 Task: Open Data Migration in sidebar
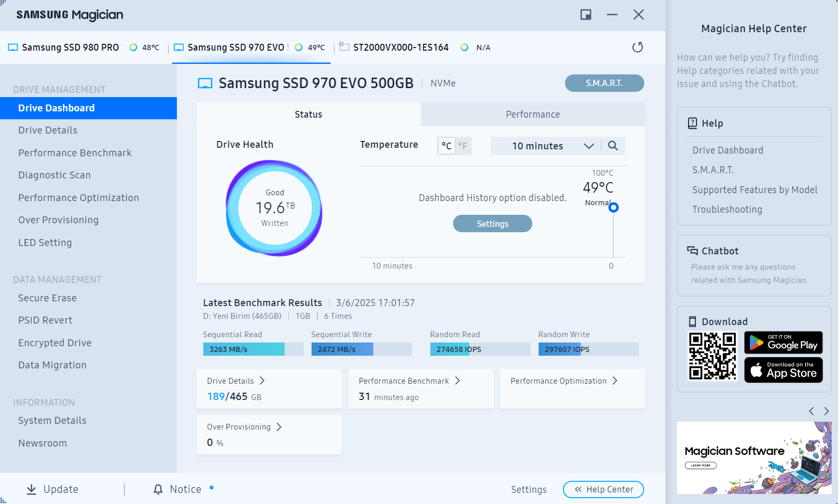tap(52, 365)
